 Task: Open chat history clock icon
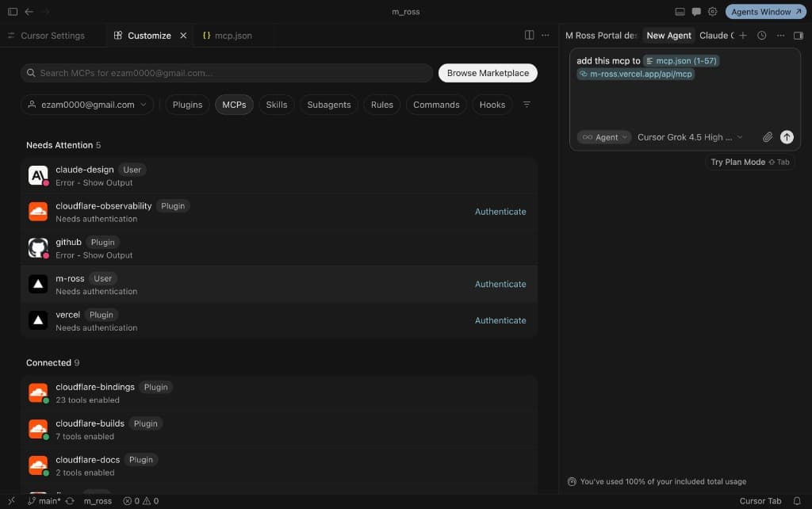click(x=761, y=35)
